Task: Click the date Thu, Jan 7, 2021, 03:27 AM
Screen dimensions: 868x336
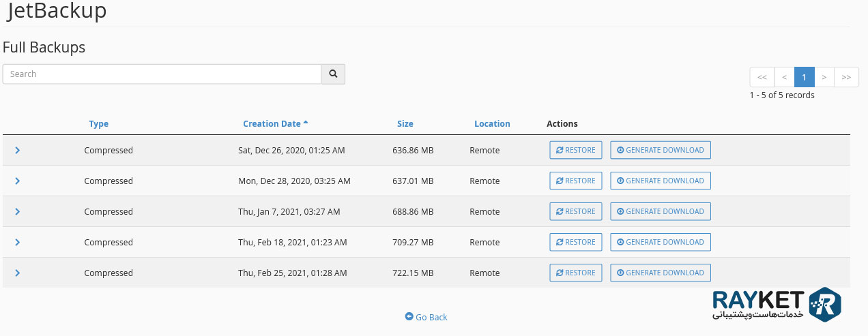Action: (289, 211)
